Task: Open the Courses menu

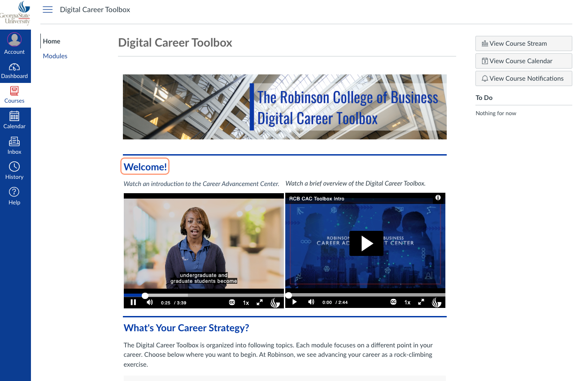Action: tap(14, 95)
